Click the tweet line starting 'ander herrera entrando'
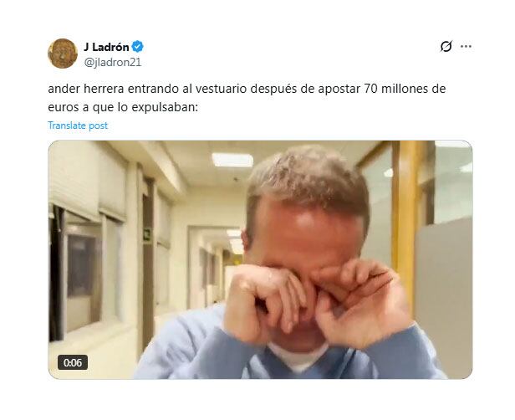The image size is (515, 420). pos(247,89)
